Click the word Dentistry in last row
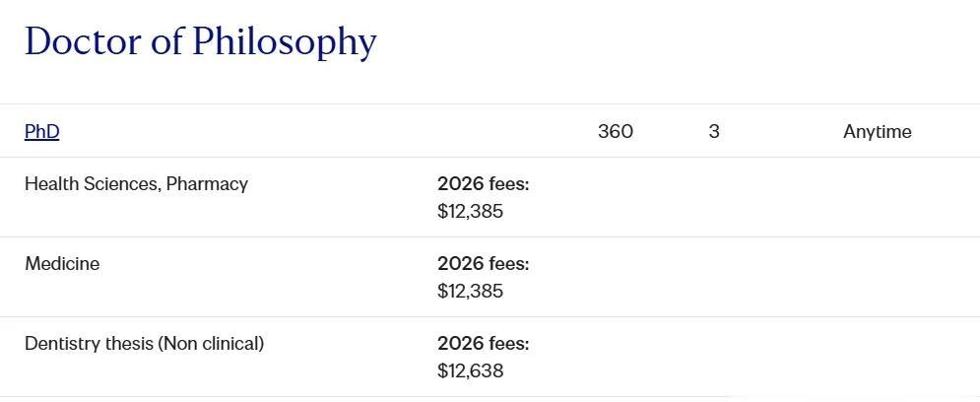 60,344
